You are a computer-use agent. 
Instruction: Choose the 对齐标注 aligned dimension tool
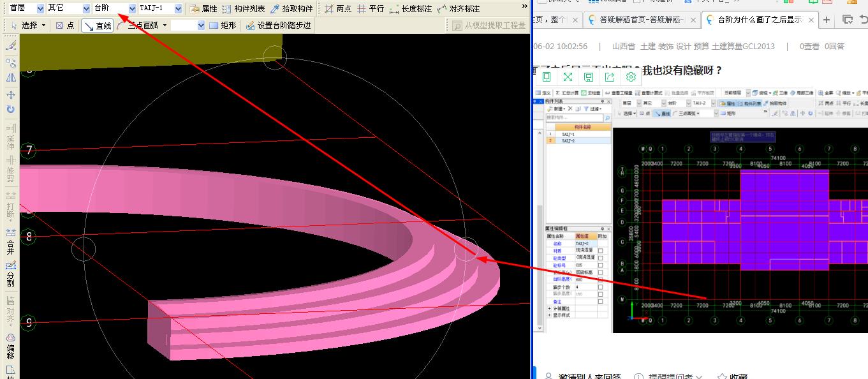pos(458,9)
